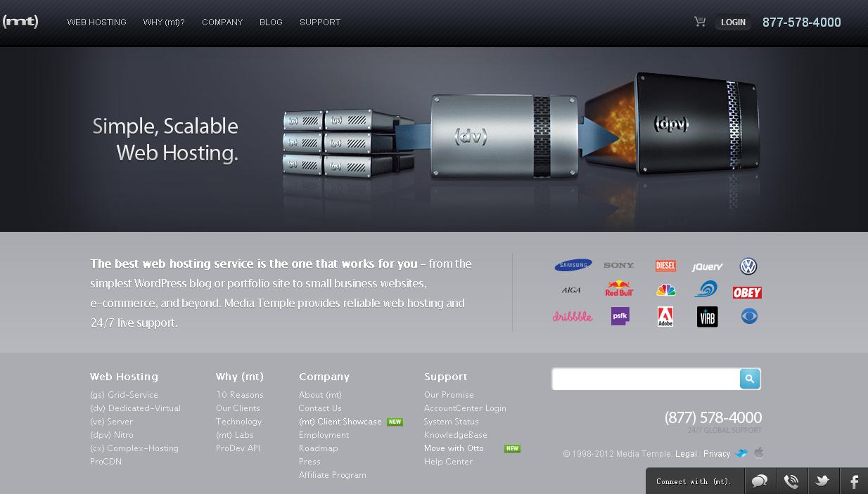Image resolution: width=868 pixels, height=494 pixels.
Task: Focus the footer search input field
Action: (x=646, y=379)
